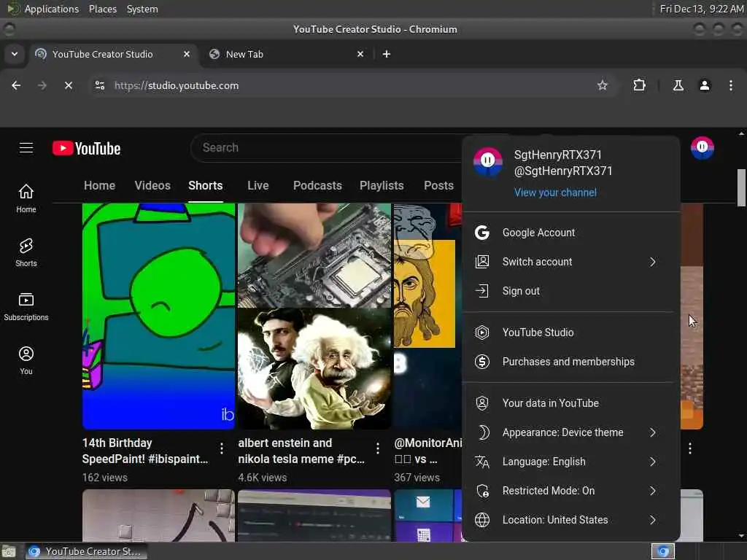Expand Restricted Mode: On settings
This screenshot has height=560, width=747.
click(x=570, y=491)
